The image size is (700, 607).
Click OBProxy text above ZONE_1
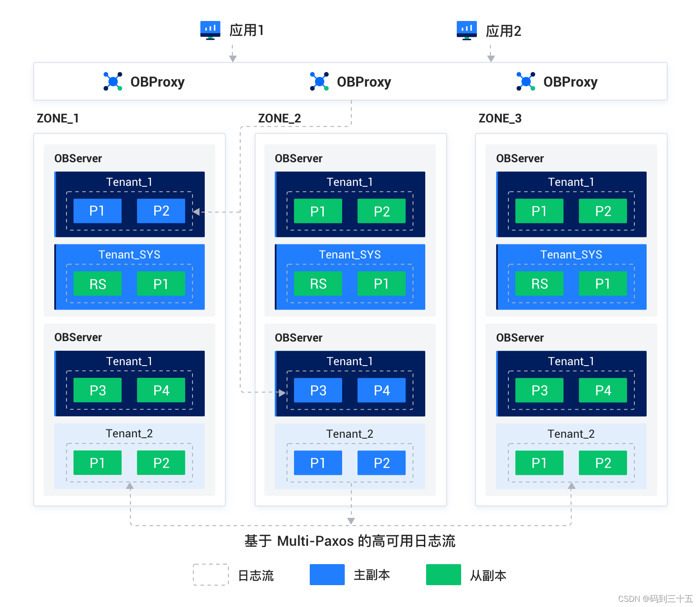pos(157,82)
